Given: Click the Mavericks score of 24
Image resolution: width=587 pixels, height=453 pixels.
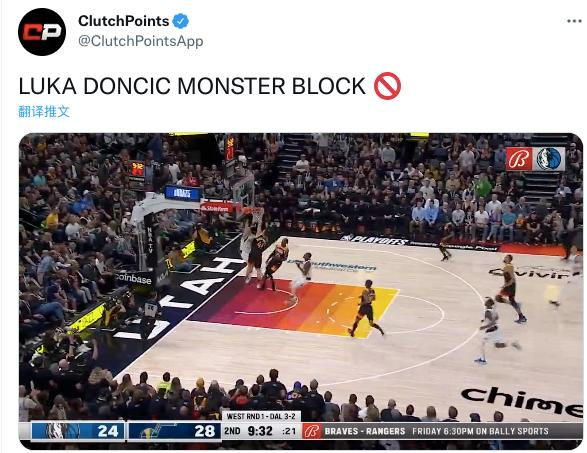Looking at the screenshot, I should coord(108,431).
